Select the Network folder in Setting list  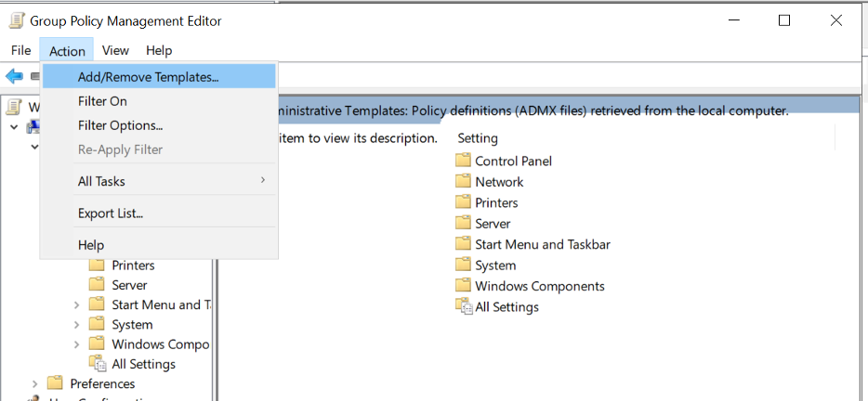coord(490,181)
